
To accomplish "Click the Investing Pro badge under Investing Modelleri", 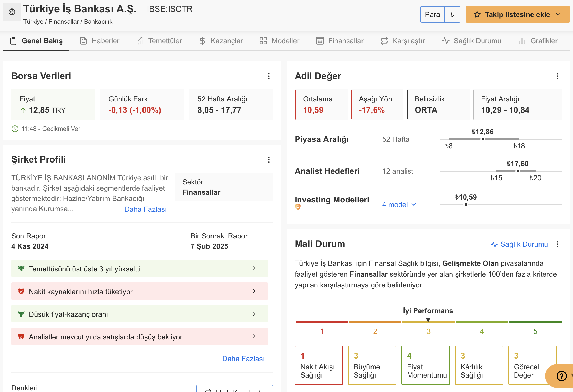I will tap(298, 207).
